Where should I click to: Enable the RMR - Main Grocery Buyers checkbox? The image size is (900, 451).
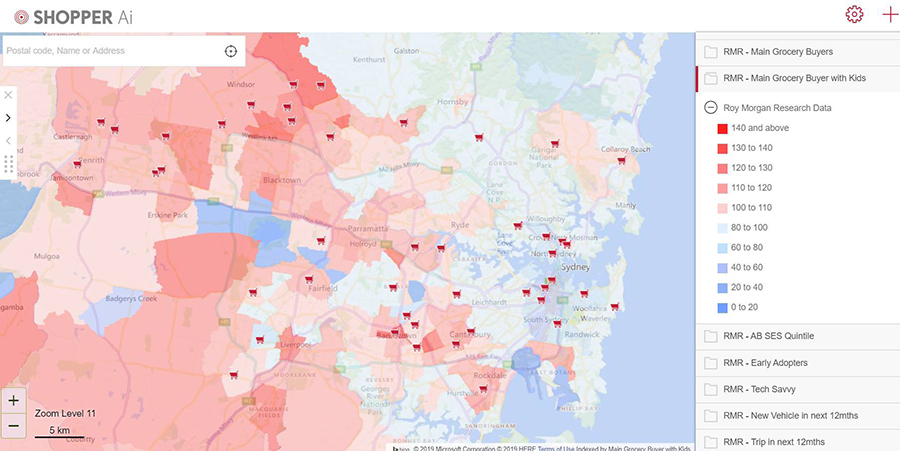coord(710,51)
